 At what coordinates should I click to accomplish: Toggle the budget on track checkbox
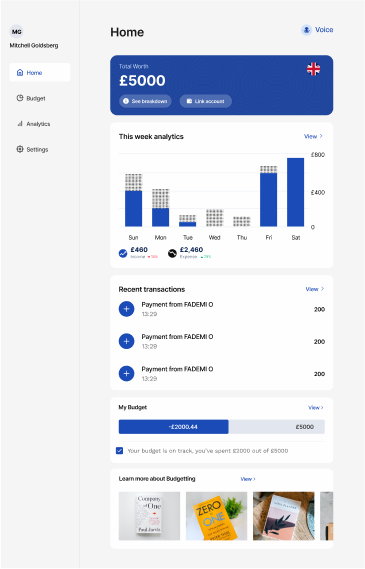(x=119, y=450)
